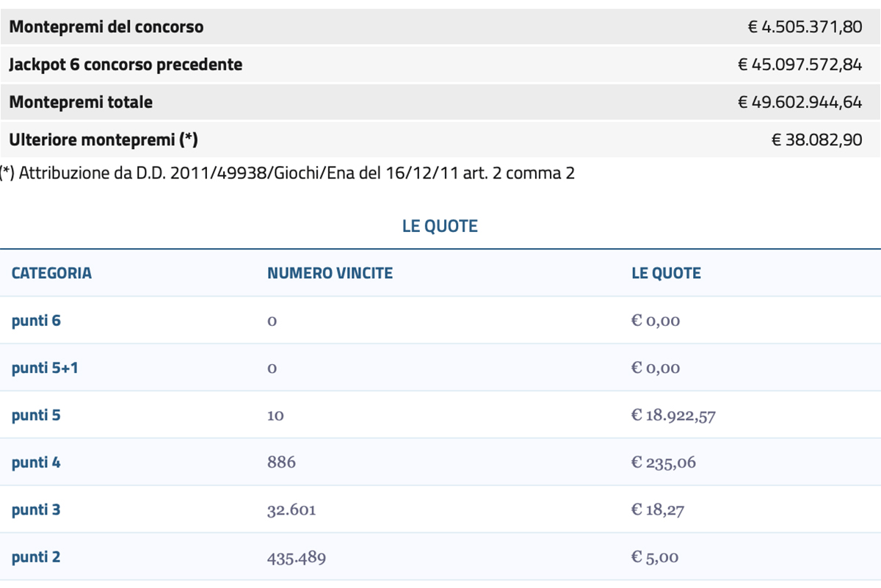Click the wins count 0 for punti 5+1
The height and width of the screenshot is (588, 881).
tap(272, 369)
